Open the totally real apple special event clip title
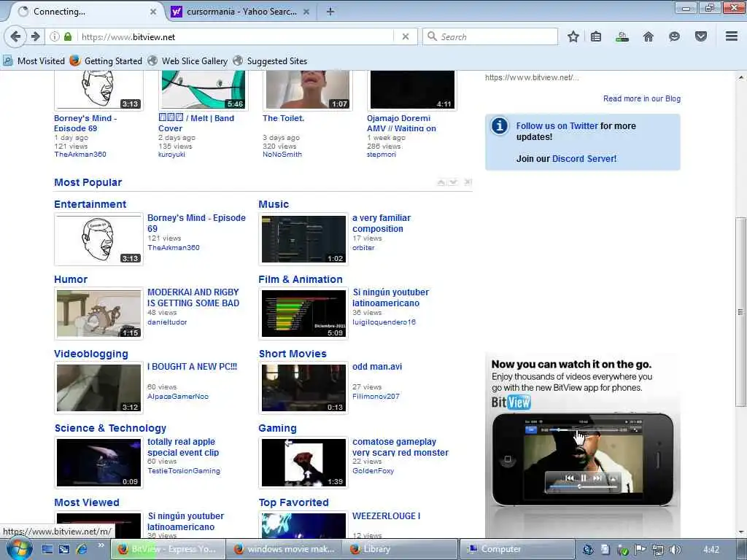The height and width of the screenshot is (560, 747). click(183, 447)
